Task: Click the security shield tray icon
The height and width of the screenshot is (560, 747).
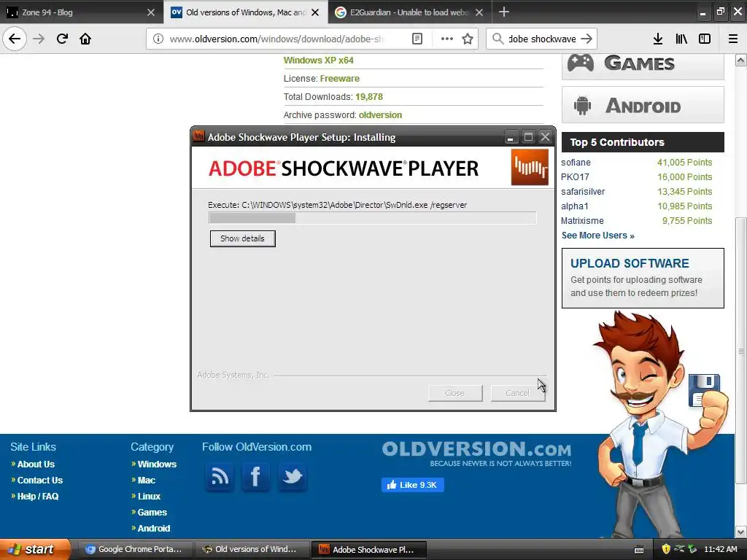Action: pos(665,549)
